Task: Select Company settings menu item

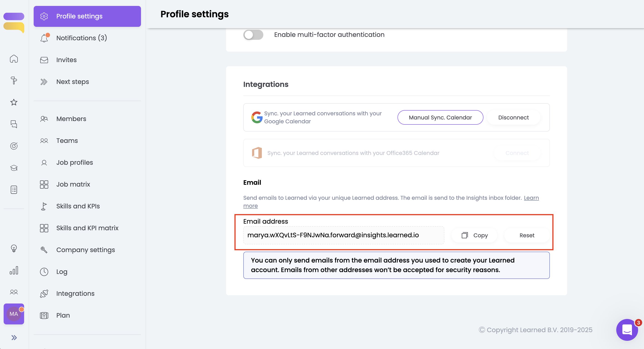Action: click(86, 250)
